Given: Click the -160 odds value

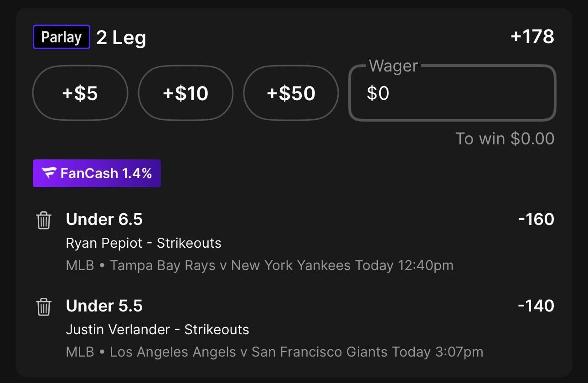Looking at the screenshot, I should click(536, 220).
